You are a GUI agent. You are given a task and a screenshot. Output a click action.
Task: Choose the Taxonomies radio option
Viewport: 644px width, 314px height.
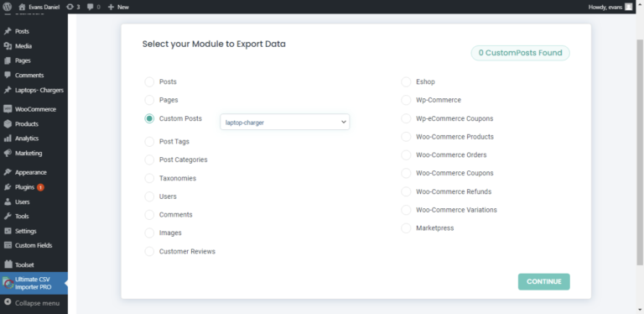[149, 178]
